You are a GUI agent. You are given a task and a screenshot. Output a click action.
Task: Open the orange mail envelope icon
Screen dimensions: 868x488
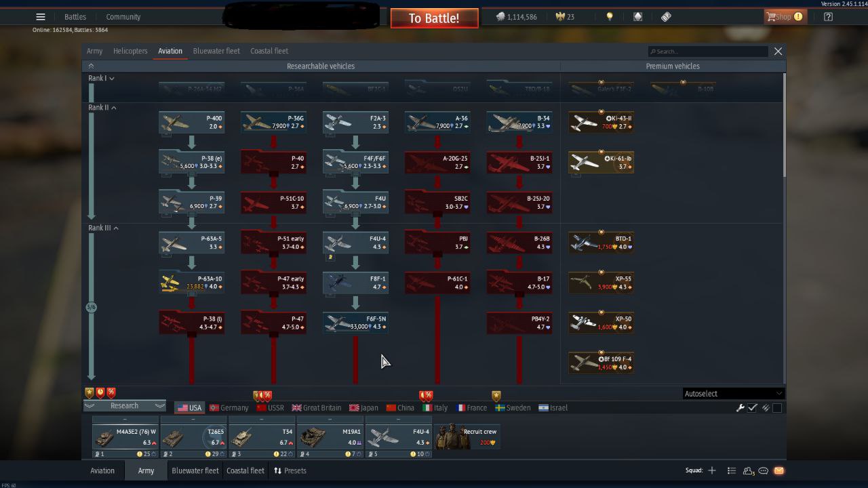(x=778, y=470)
